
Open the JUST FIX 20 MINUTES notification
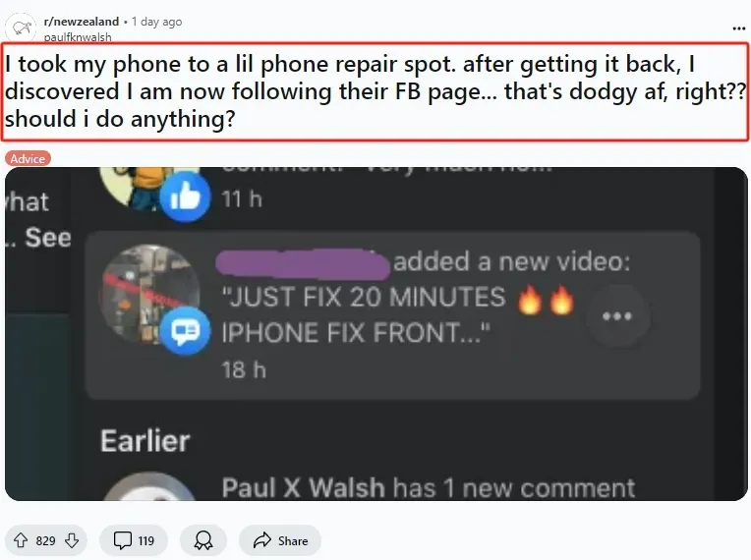tap(393, 315)
